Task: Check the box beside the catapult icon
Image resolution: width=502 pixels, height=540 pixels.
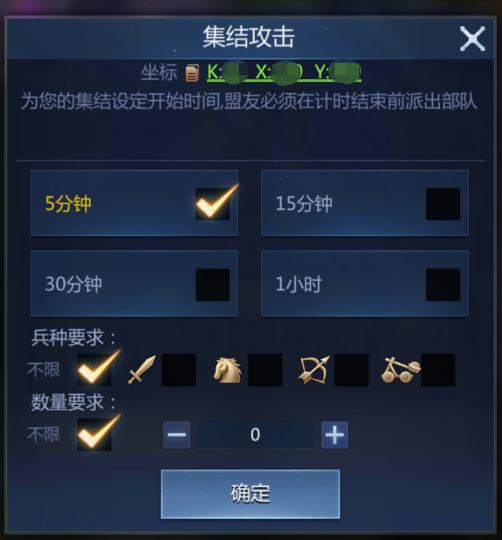Action: pos(438,370)
